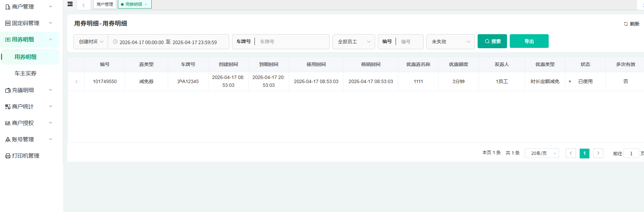Open the 账号管理 sidebar menu
This screenshot has width=644, height=212.
pos(30,140)
